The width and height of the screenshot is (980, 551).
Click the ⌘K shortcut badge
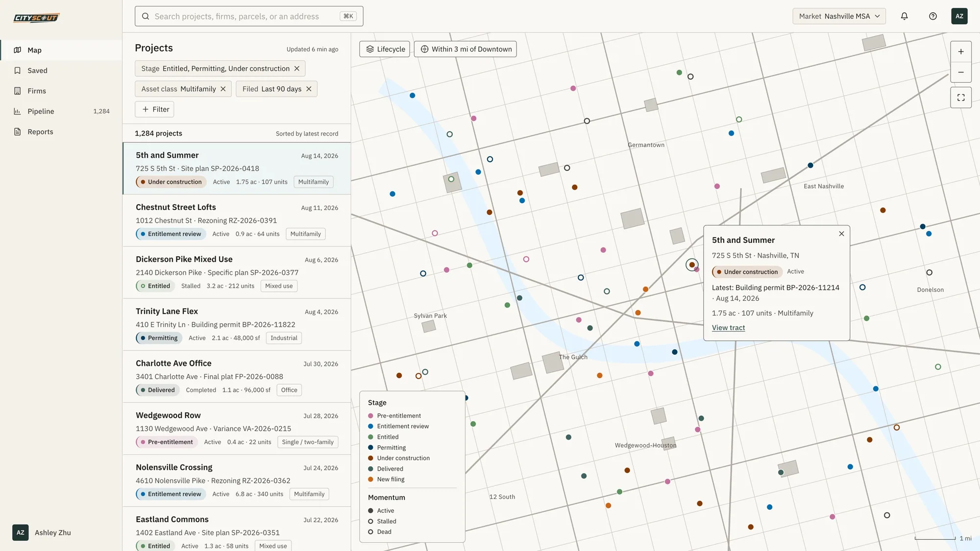[x=348, y=16]
